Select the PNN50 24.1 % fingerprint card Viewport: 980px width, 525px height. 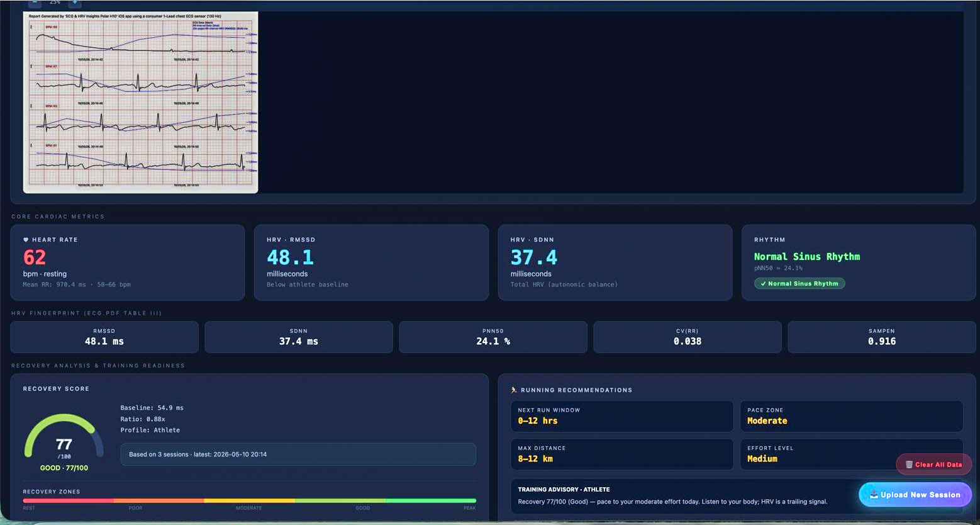[x=493, y=337]
